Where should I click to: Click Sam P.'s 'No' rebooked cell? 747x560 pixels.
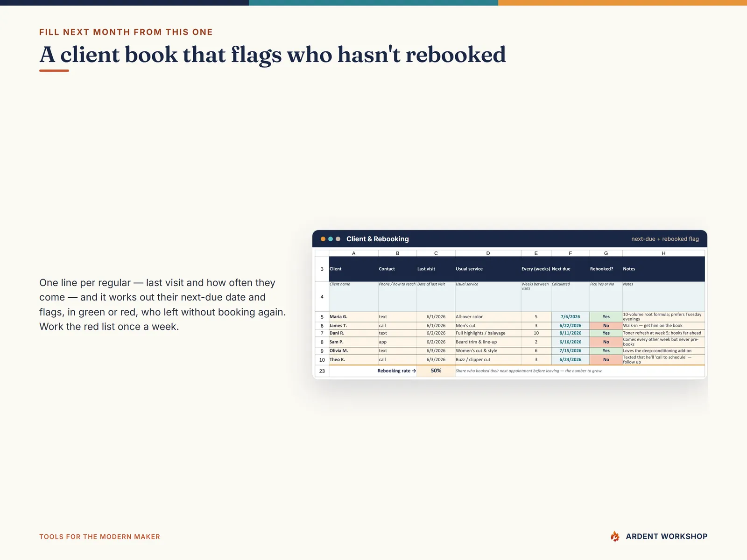[606, 342]
